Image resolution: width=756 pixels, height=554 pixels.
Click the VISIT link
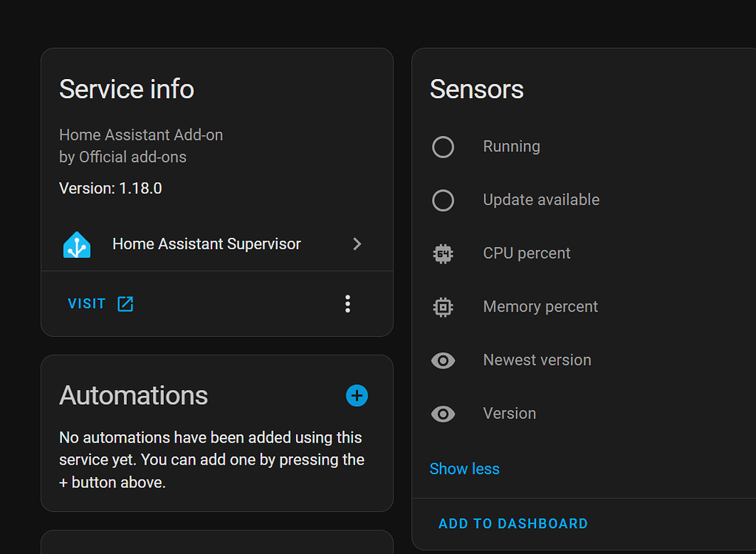click(x=86, y=303)
